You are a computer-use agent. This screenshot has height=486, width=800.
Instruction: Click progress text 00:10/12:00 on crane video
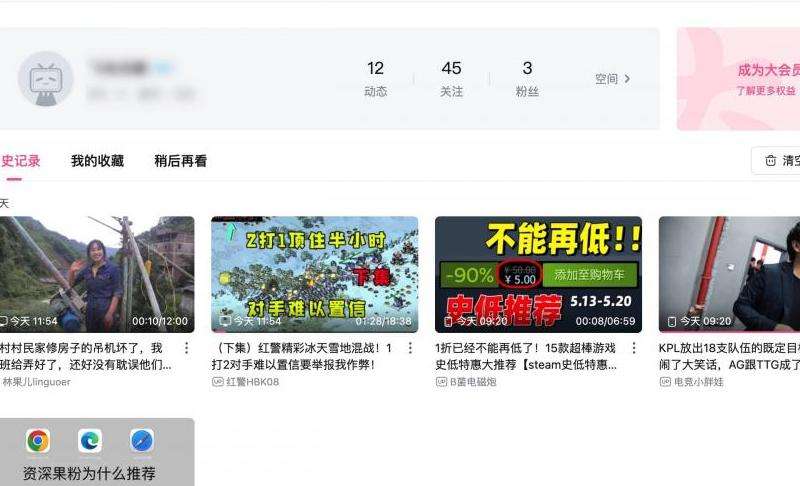click(160, 321)
